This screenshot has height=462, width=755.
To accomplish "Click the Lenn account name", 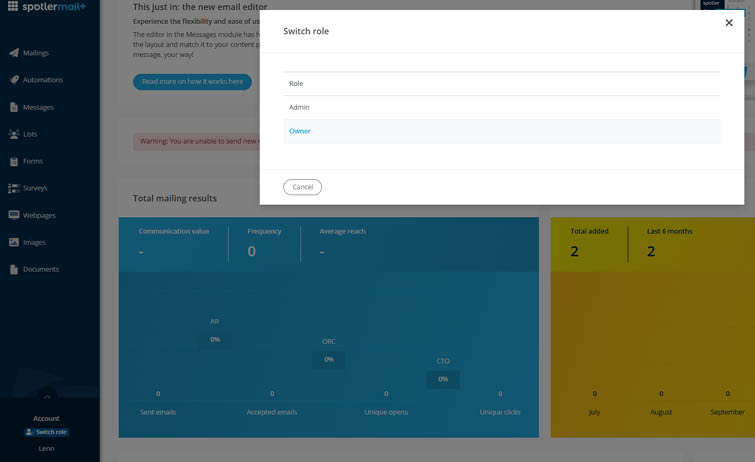I will (x=46, y=449).
